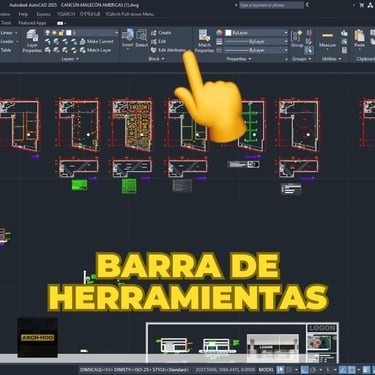Screen dimensions: 375x375
Task: Click the Group tool icon
Action: click(x=297, y=36)
